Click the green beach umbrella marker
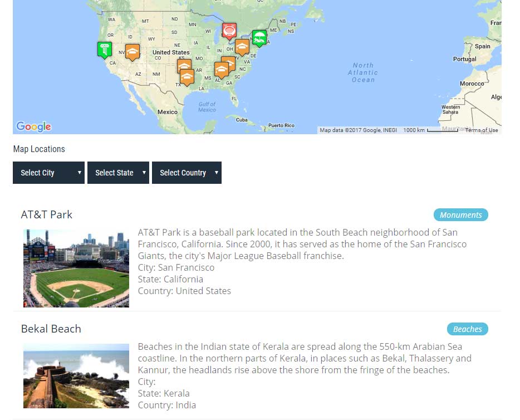This screenshot has width=520, height=420. (259, 38)
